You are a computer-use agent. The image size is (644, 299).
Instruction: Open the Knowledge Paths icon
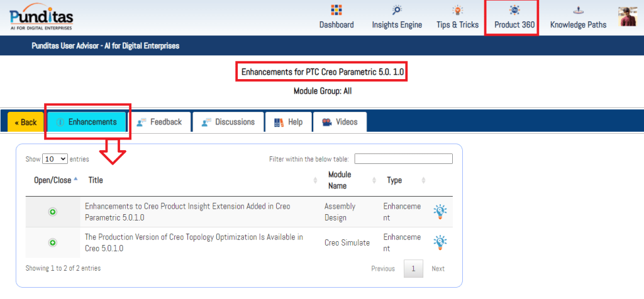pos(578,11)
